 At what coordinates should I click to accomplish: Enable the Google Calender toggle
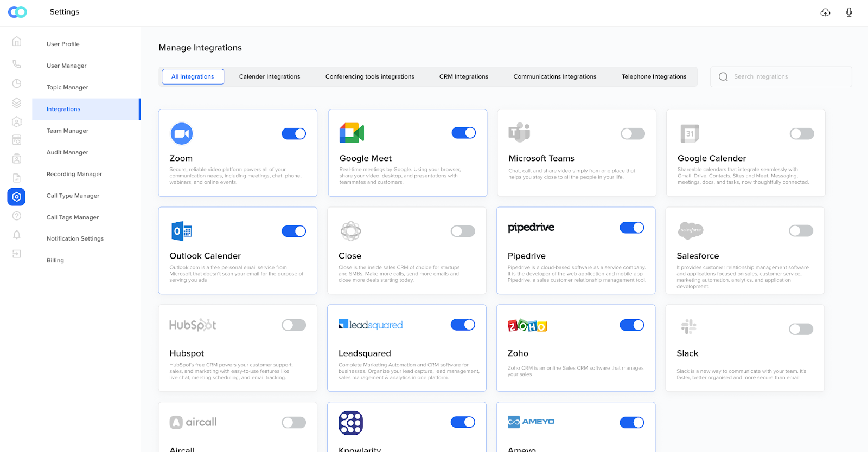pos(802,133)
